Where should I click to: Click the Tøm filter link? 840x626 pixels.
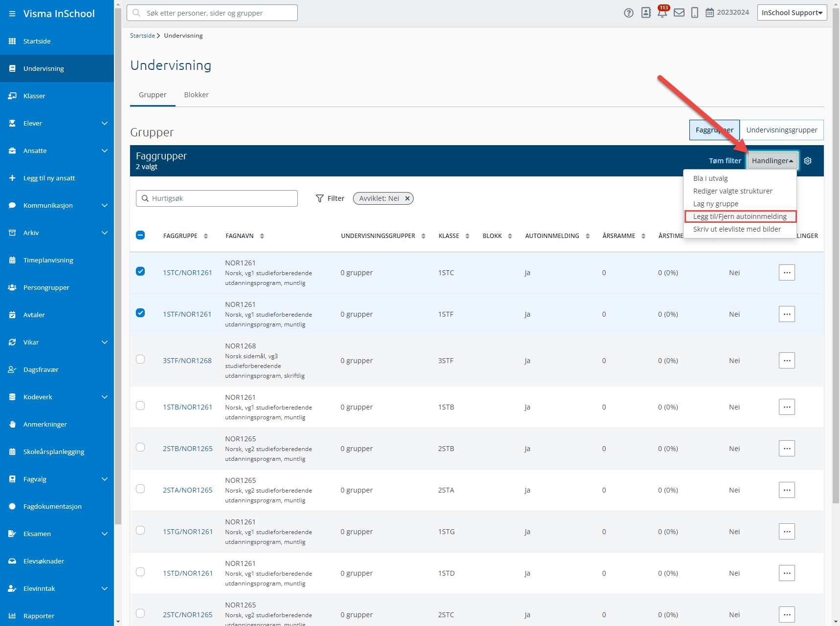pyautogui.click(x=725, y=161)
